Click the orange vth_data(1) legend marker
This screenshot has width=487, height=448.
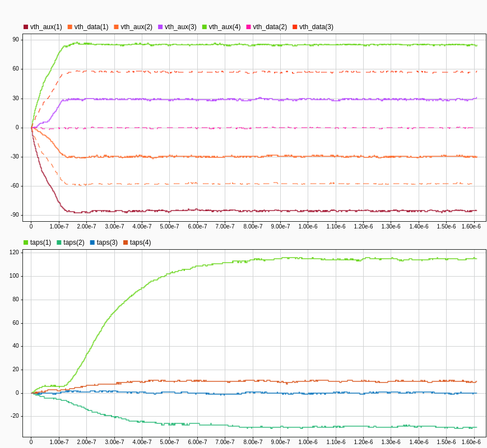click(69, 26)
